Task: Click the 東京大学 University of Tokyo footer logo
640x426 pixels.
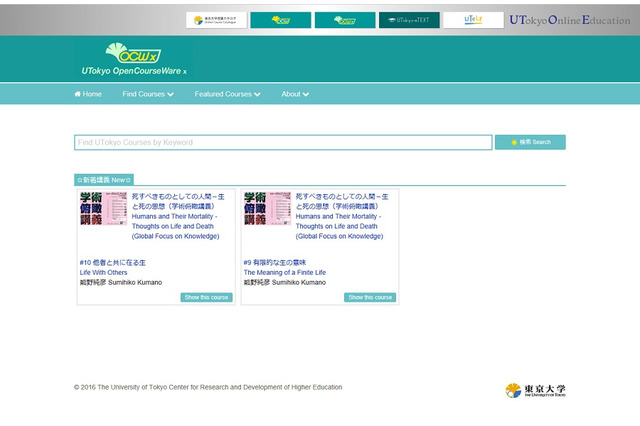Action: tap(535, 390)
